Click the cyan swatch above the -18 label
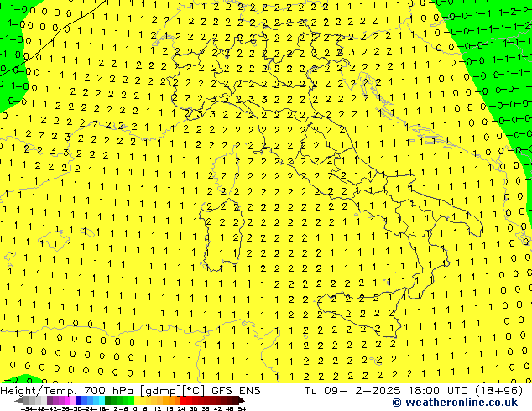This screenshot has height=411, width=532. pyautogui.click(x=102, y=400)
